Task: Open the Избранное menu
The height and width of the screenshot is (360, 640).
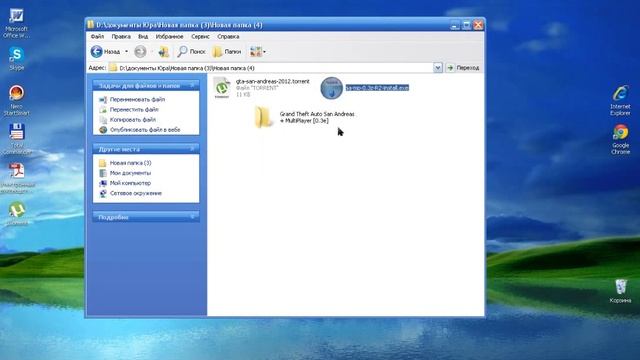Action: click(169, 36)
